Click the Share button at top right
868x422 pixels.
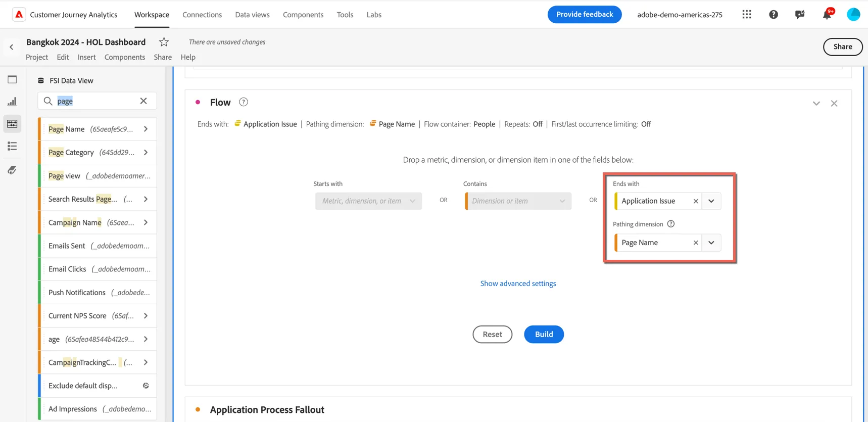[x=843, y=46]
